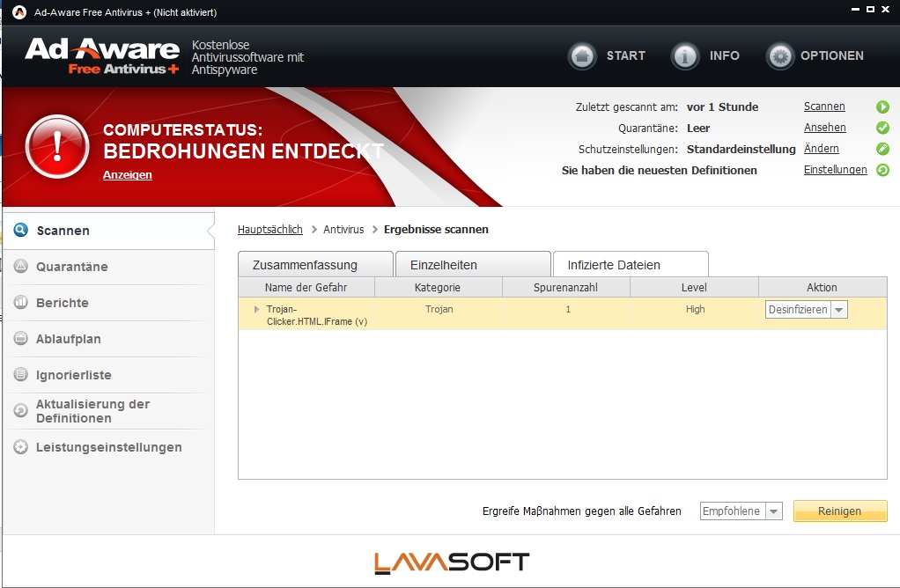Viewport: 900px width, 588px height.
Task: Sort by Name der Gefahr column header
Action: pos(306,288)
